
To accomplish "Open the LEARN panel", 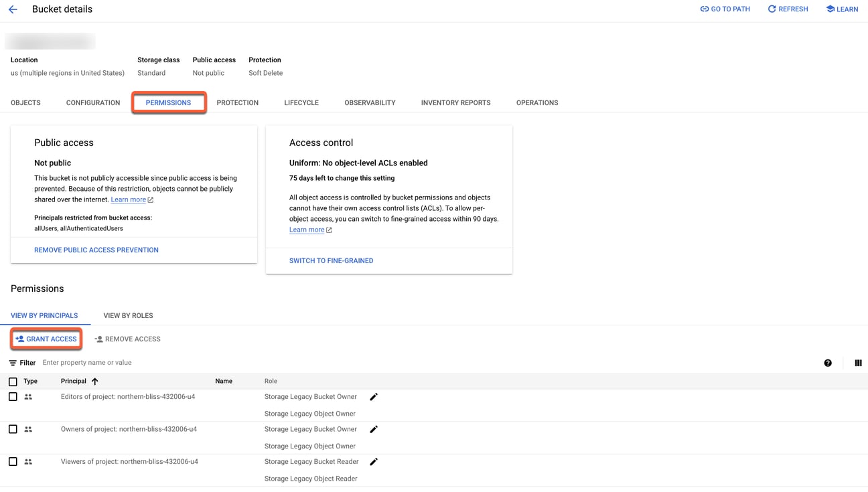I will click(x=842, y=9).
